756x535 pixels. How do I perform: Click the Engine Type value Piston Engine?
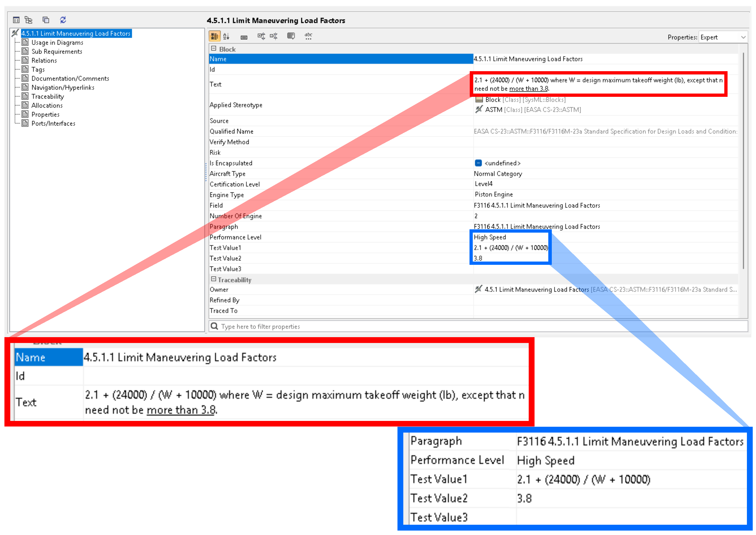(x=494, y=194)
